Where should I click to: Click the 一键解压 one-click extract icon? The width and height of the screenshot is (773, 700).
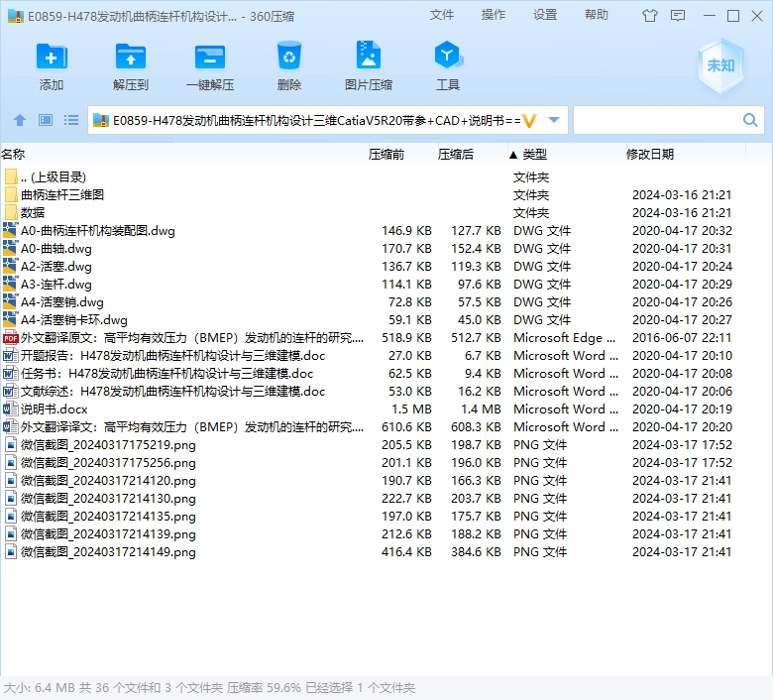210,57
